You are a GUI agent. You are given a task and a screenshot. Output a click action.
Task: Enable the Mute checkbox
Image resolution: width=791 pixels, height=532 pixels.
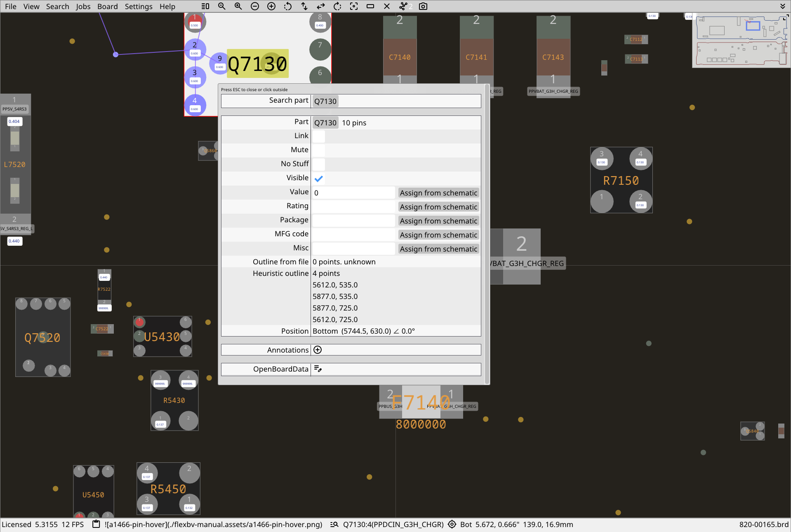[x=319, y=150]
